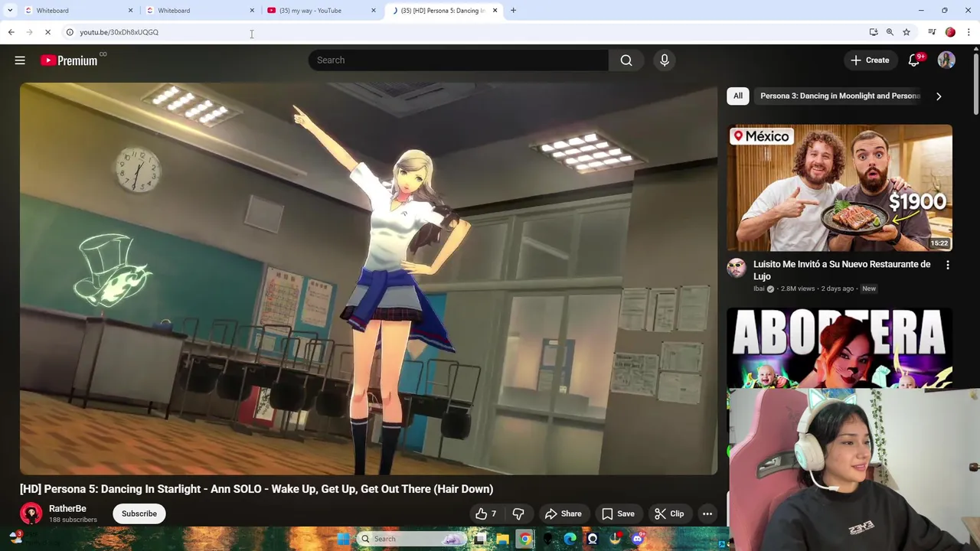This screenshot has width=980, height=551.
Task: Open the YouTube notifications bell
Action: pos(914,60)
